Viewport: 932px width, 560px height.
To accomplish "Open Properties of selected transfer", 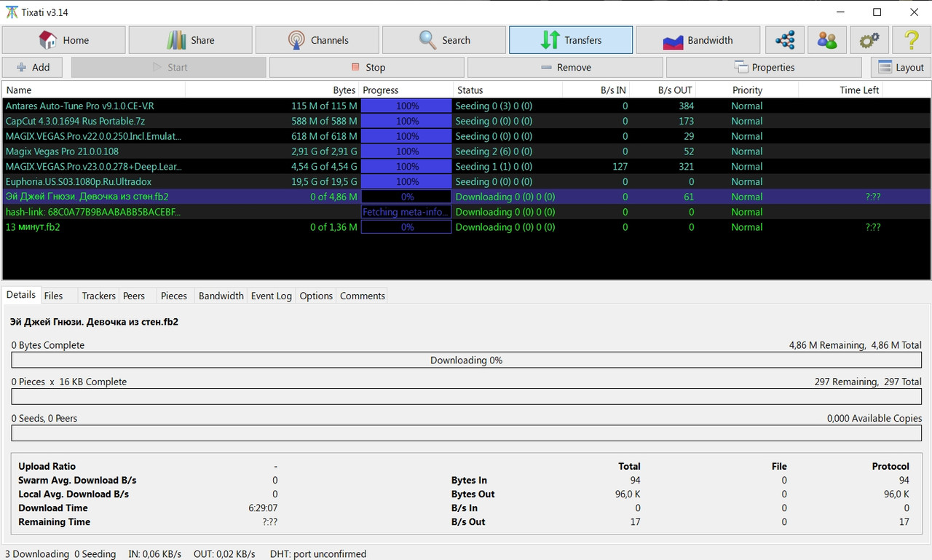I will coord(764,67).
